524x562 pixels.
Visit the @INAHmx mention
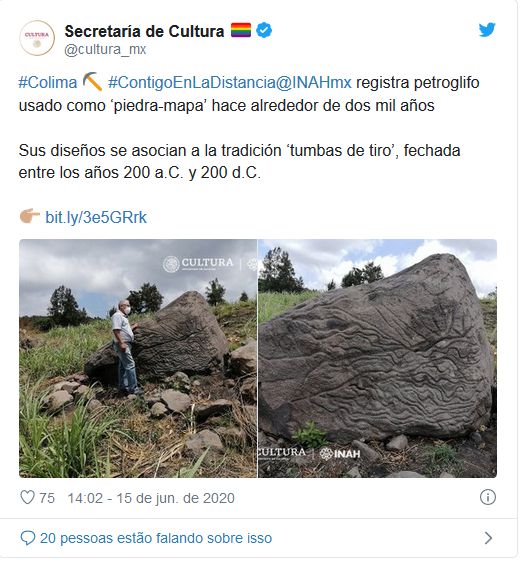[313, 83]
